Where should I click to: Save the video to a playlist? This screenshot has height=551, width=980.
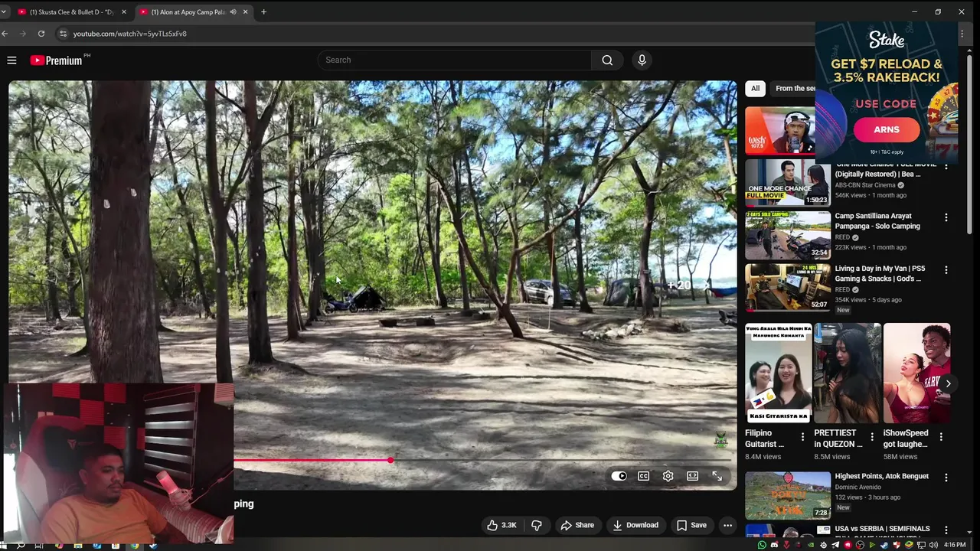click(x=691, y=525)
